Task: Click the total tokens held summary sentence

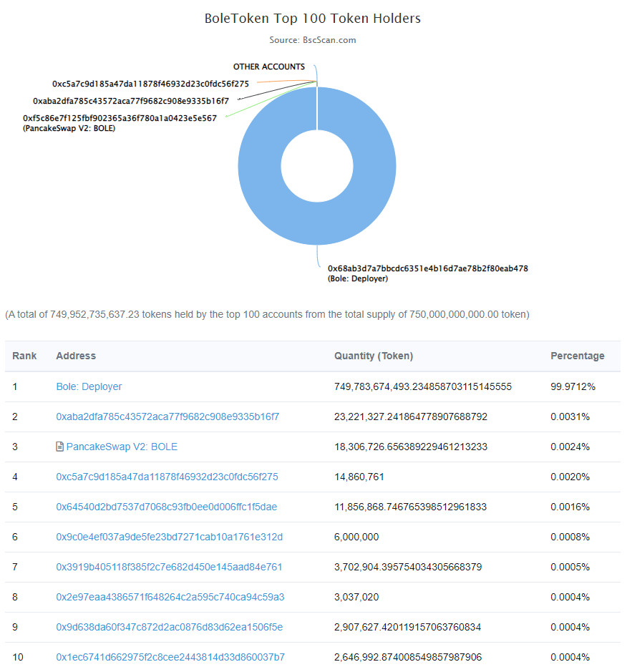Action: click(x=268, y=314)
